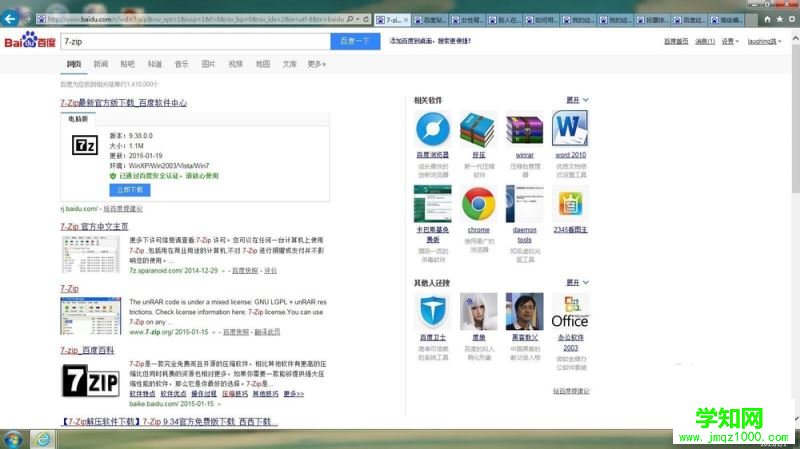Select the 电脑版 tab in download card
Image resolution: width=800 pixels, height=449 pixels.
(78, 119)
